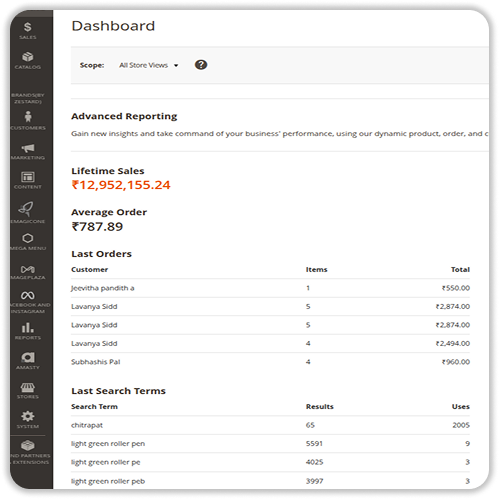Open the Marketing megaphone icon
The image size is (499, 499).
tap(28, 148)
